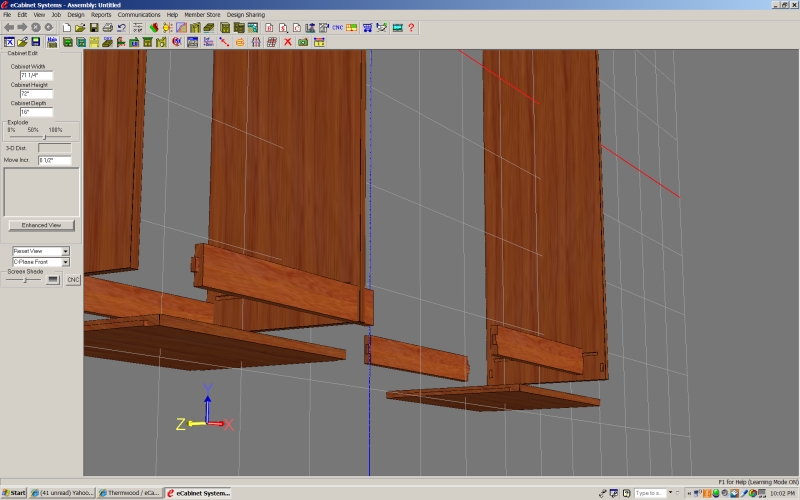Click the stop icon in navigation toolbar
This screenshot has height=500, width=800.
point(36,28)
